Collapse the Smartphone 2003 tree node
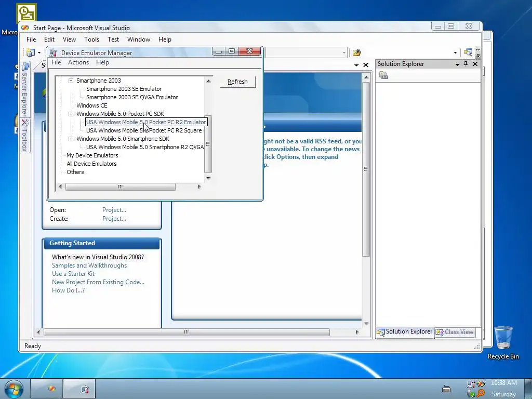This screenshot has height=399, width=532. pyautogui.click(x=71, y=81)
